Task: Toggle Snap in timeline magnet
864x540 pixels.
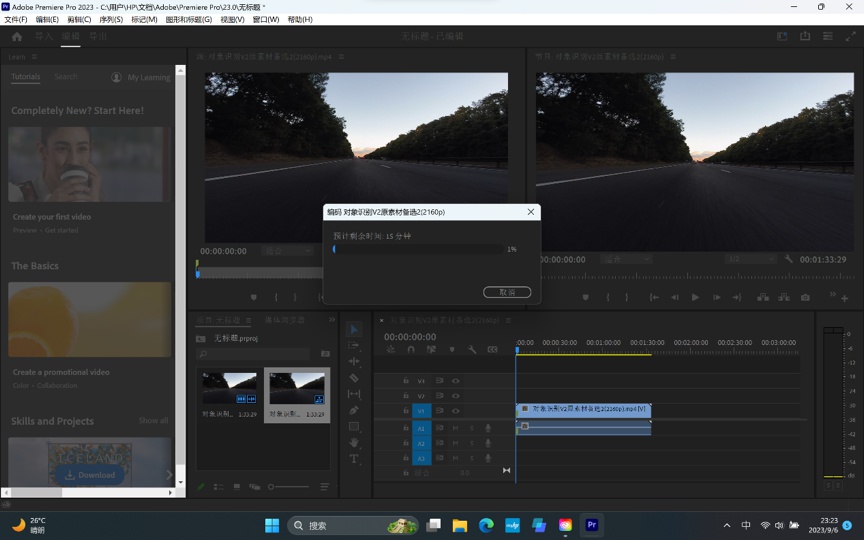Action: click(411, 349)
